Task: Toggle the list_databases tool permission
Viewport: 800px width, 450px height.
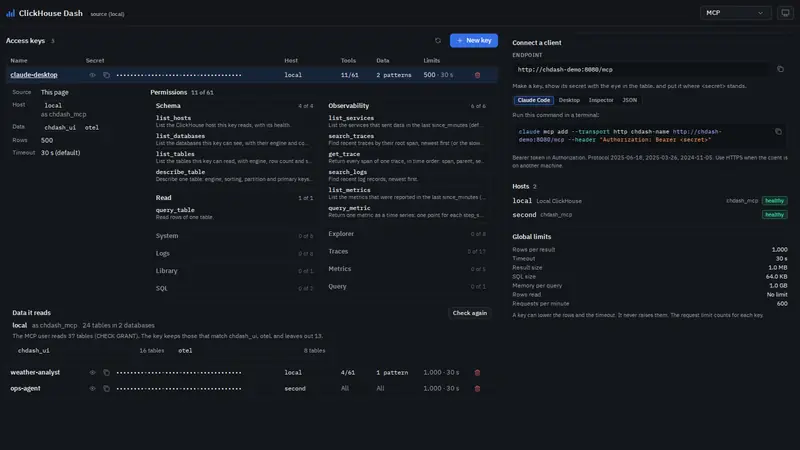Action: [x=234, y=139]
